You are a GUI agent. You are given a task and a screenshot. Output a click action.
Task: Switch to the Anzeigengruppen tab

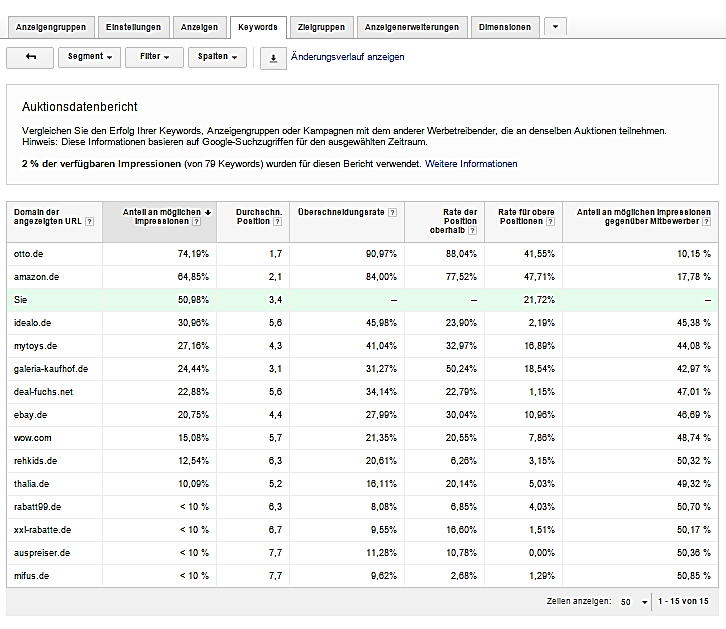click(51, 27)
